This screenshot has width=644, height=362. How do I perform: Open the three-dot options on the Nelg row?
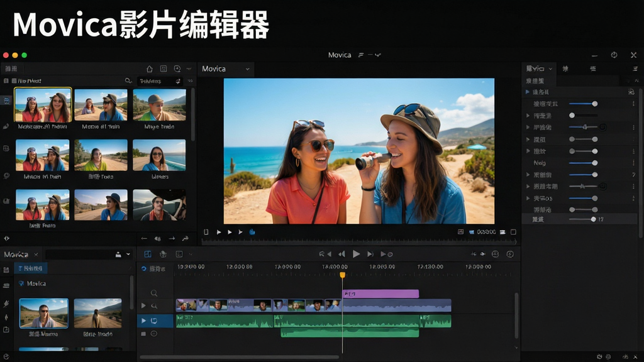pos(634,163)
